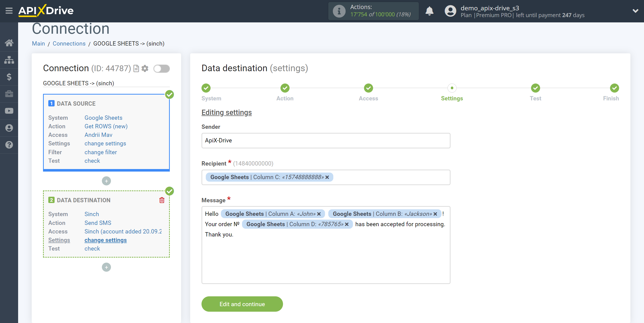This screenshot has width=644, height=323.
Task: Remove the Column B Jackson tag
Action: (435, 214)
